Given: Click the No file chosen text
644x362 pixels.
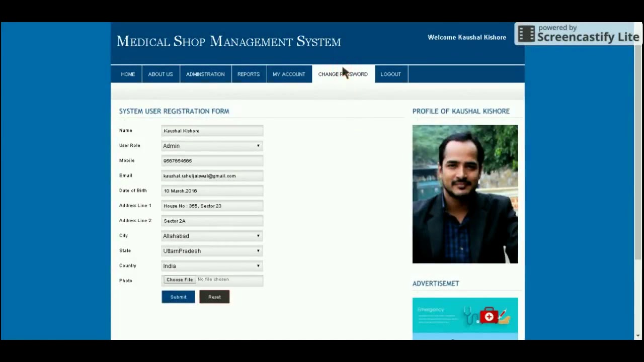Looking at the screenshot, I should [x=213, y=280].
